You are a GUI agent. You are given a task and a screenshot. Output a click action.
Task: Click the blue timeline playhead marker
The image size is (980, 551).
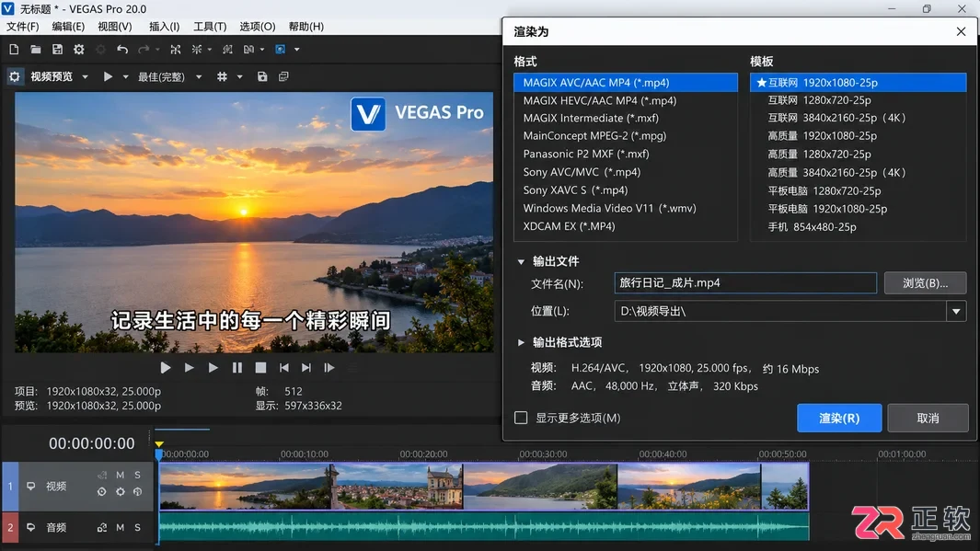coord(159,453)
